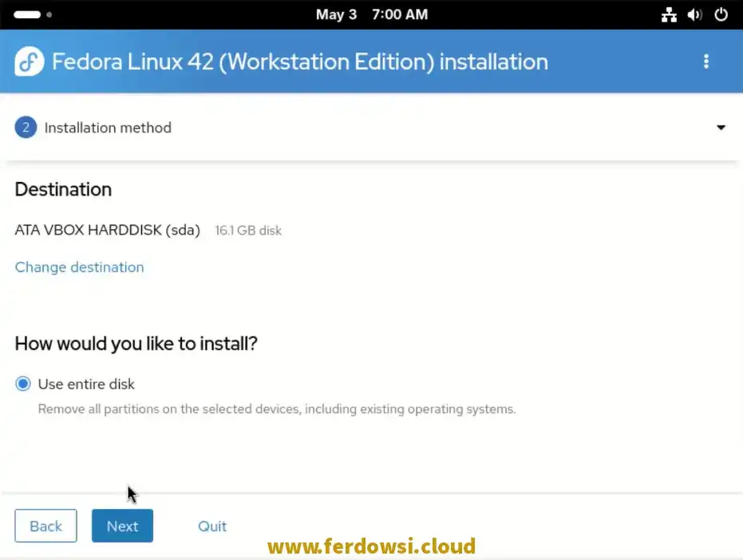Click the 16.1 GB disk label
Screen dimensions: 743x560
tap(248, 231)
